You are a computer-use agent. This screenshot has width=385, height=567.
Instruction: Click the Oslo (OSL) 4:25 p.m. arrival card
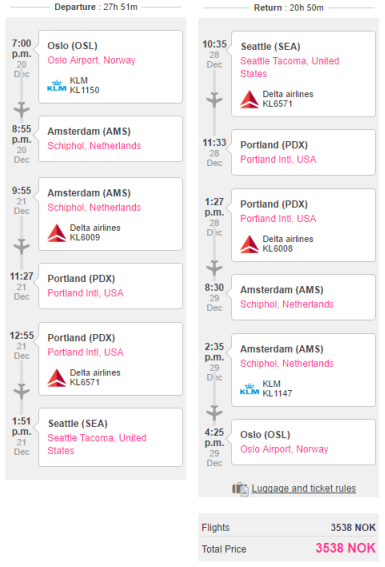coord(303,442)
